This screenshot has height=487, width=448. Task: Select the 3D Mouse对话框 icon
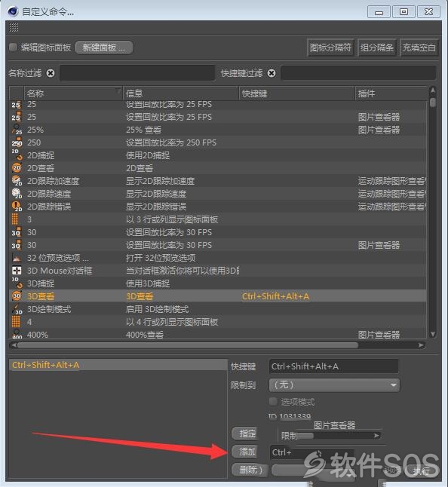click(17, 271)
